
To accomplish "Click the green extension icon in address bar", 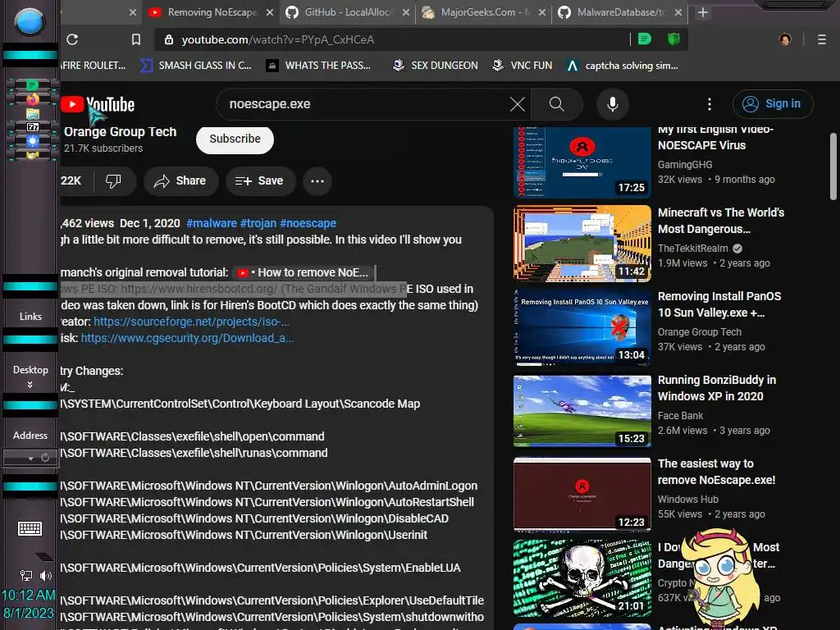I will 645,39.
